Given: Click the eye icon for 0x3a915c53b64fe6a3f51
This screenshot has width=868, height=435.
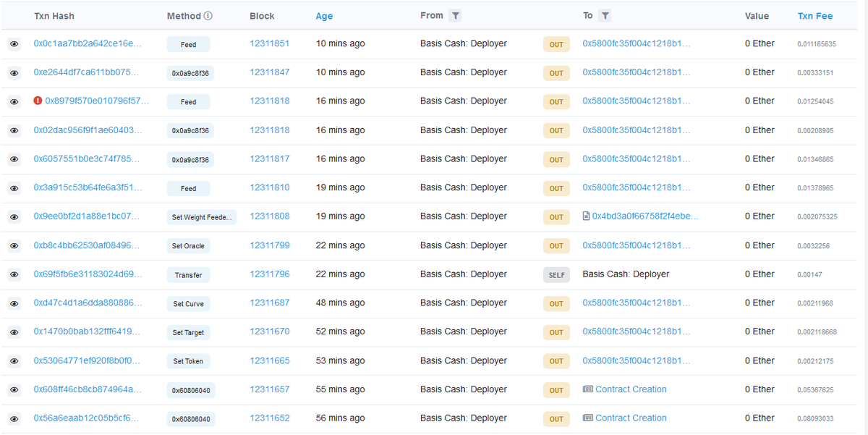Looking at the screenshot, I should (14, 188).
